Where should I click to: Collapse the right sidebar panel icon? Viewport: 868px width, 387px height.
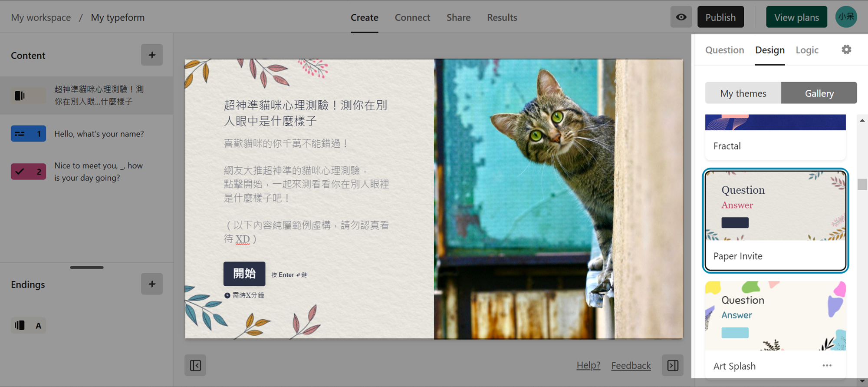click(673, 366)
